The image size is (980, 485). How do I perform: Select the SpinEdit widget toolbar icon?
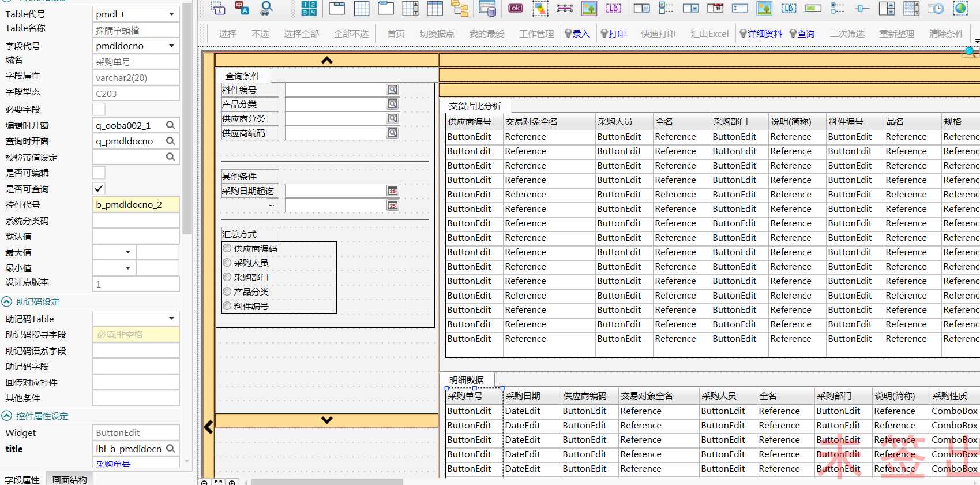coord(887,8)
